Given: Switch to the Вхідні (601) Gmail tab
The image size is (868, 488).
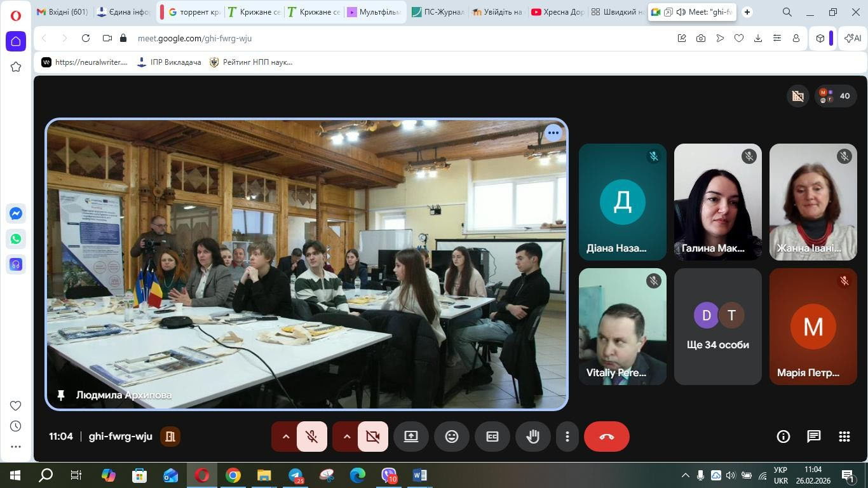Looking at the screenshot, I should 62,12.
